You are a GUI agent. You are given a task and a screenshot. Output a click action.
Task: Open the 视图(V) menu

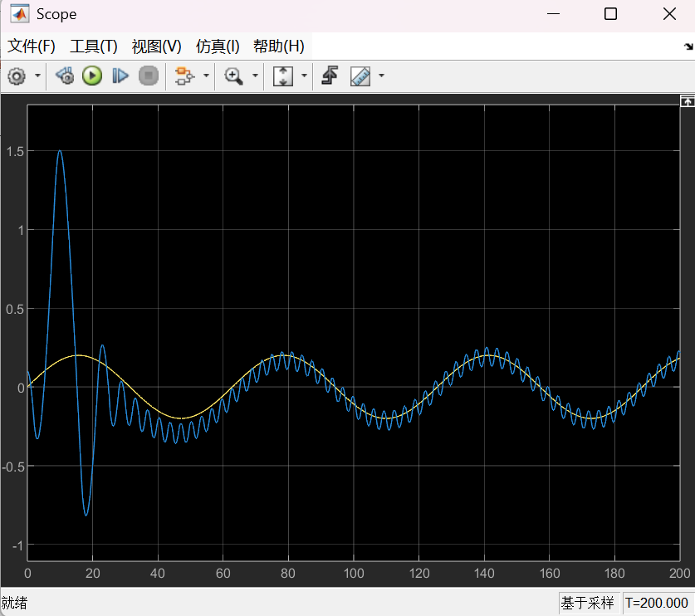tap(156, 46)
